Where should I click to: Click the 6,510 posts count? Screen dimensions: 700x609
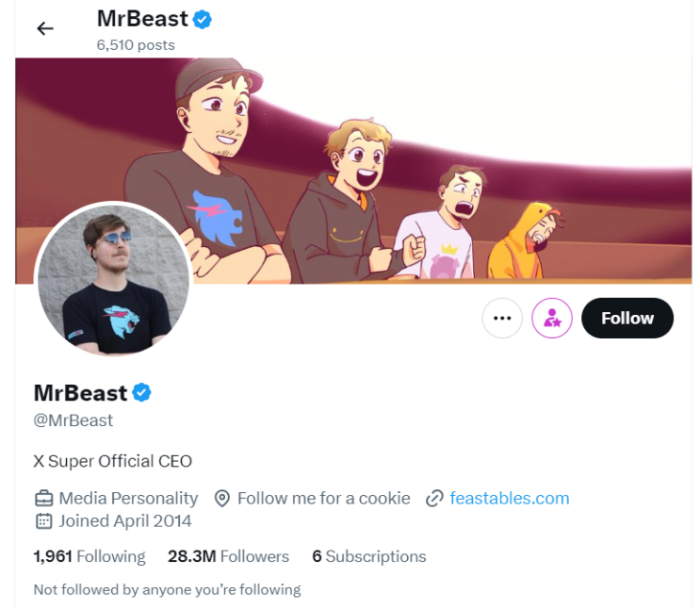(x=136, y=44)
